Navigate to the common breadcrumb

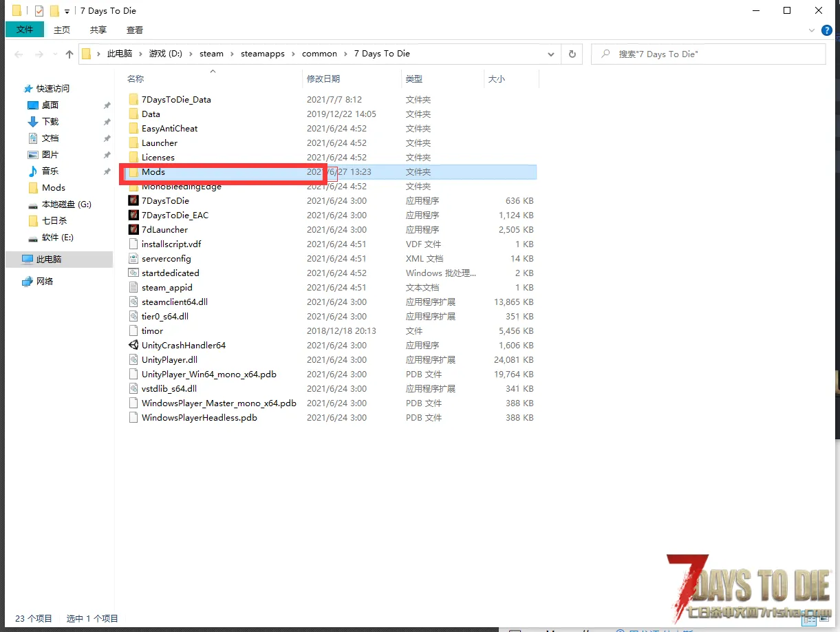pyautogui.click(x=320, y=54)
